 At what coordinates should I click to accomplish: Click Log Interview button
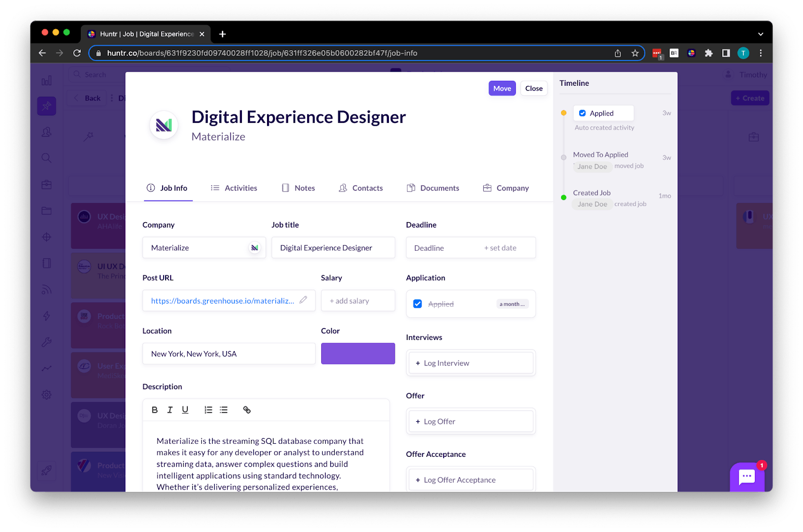471,363
